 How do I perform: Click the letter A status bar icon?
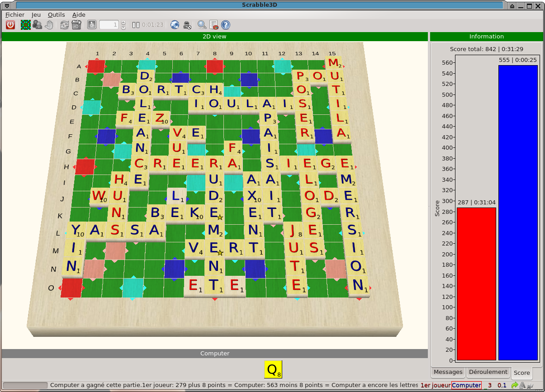click(522, 385)
